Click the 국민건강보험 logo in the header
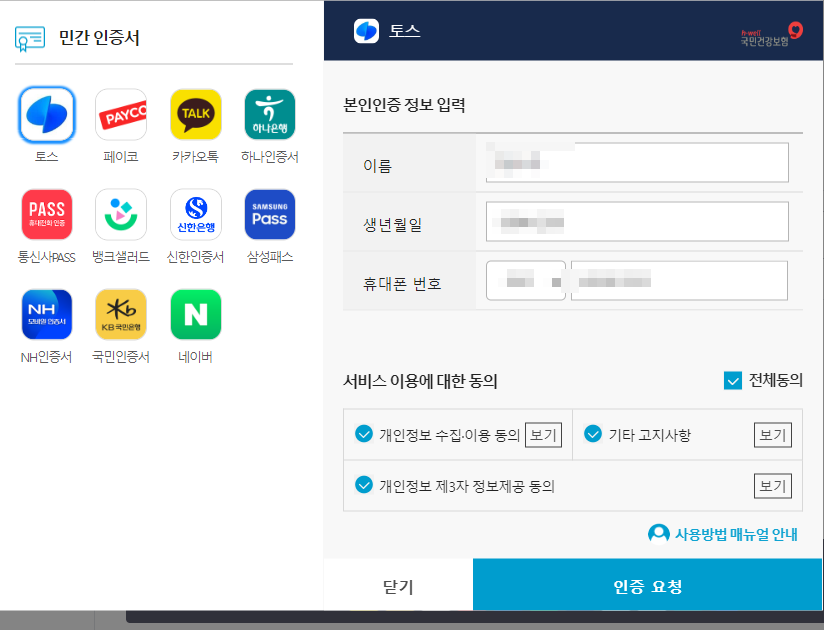This screenshot has height=630, width=824. point(771,35)
